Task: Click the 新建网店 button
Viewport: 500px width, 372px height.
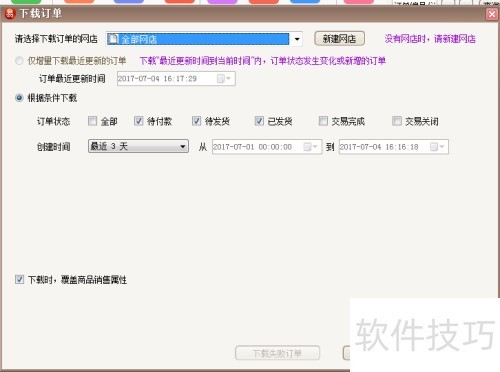Action: pyautogui.click(x=339, y=39)
